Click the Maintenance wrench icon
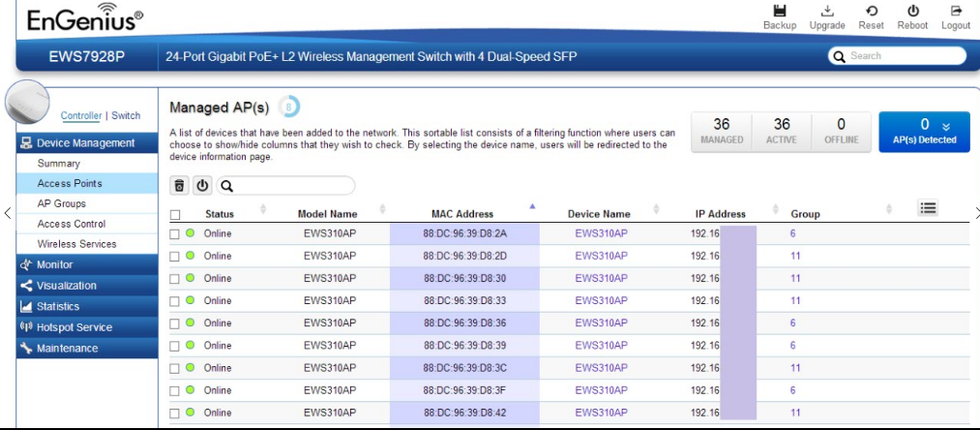This screenshot has width=980, height=430. (x=26, y=348)
